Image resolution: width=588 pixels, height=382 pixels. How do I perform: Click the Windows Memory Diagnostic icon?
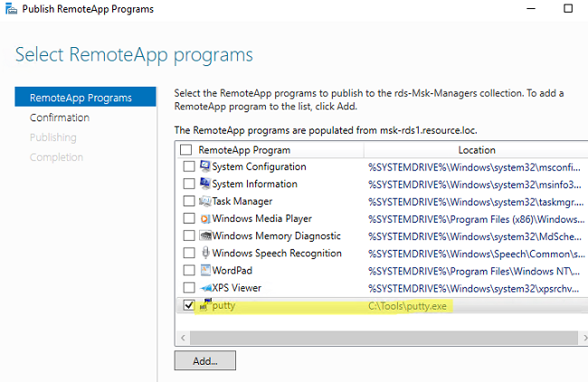[x=205, y=235]
